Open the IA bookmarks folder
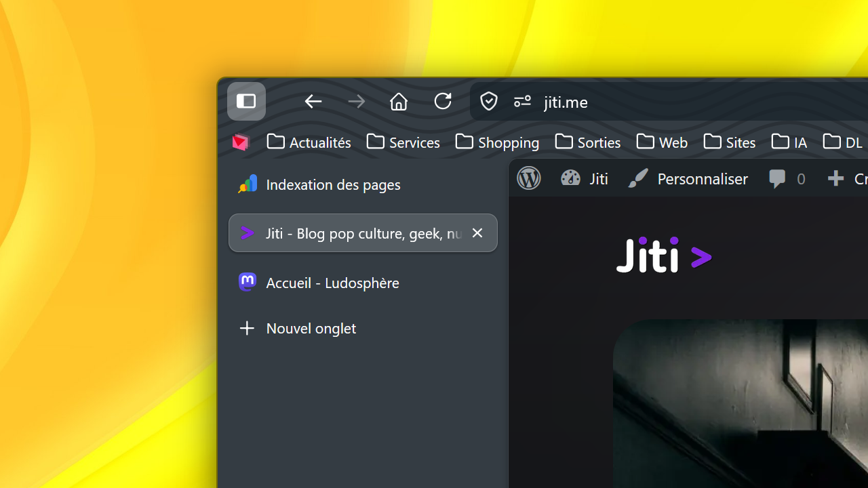Screen dimensions: 868x488 [789, 142]
